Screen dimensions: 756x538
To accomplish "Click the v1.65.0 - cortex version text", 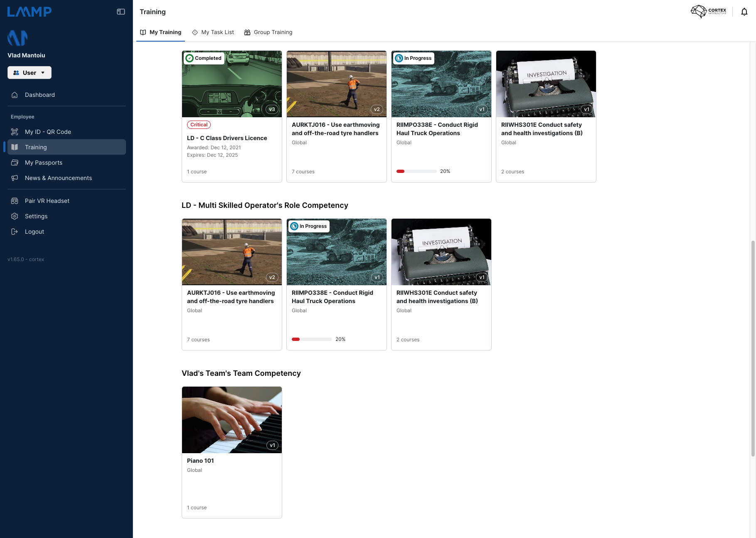I will (26, 259).
